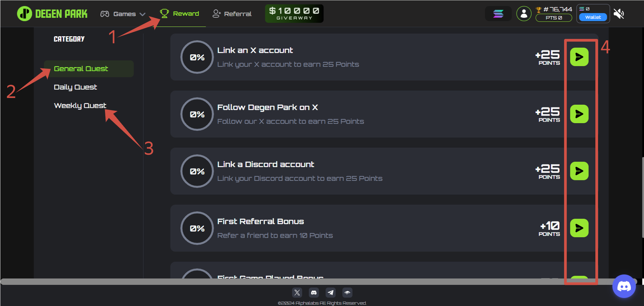Click the horizontal scrollbar at the bottom

click(282, 281)
